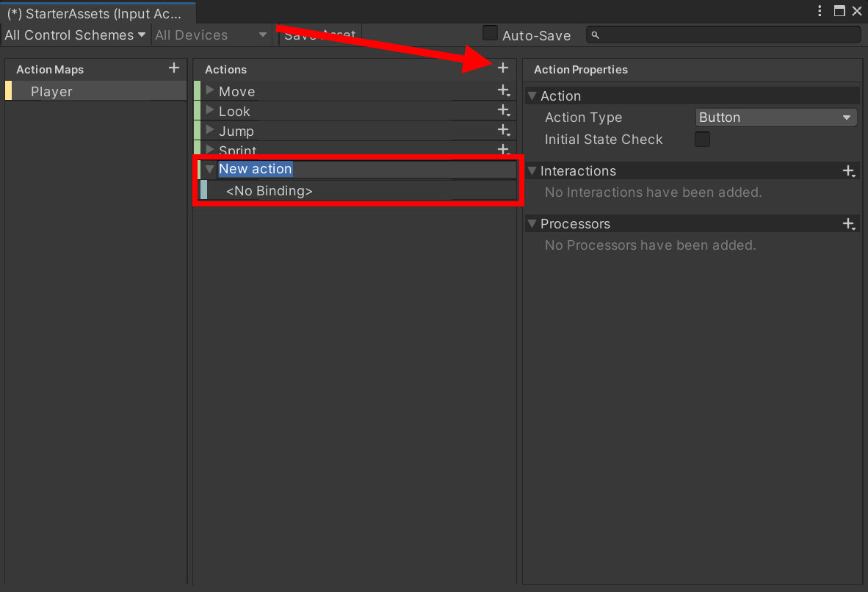The height and width of the screenshot is (592, 868).
Task: Add binding to the Move action
Action: 504,91
